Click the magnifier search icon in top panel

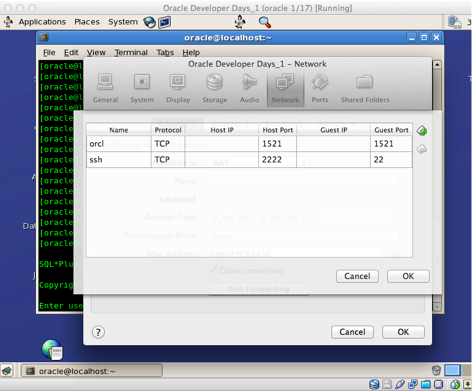pos(265,22)
